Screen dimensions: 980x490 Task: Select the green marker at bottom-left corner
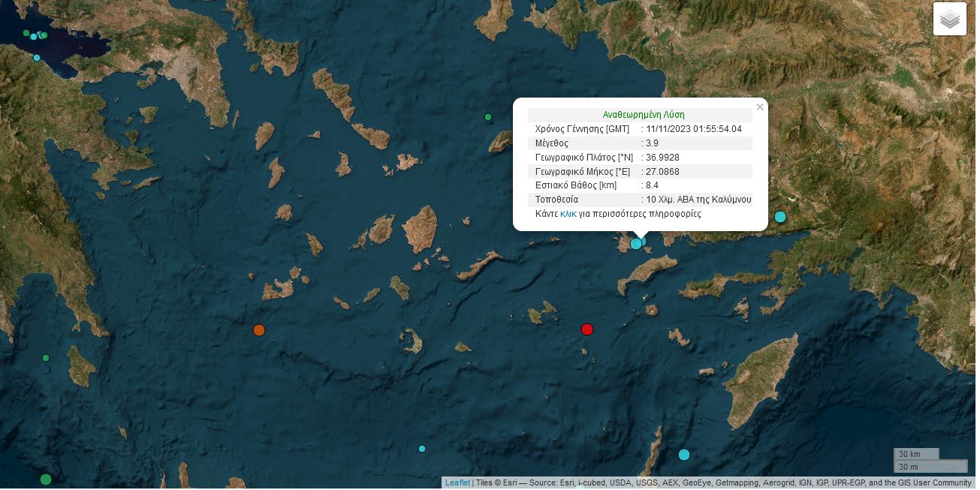click(46, 479)
